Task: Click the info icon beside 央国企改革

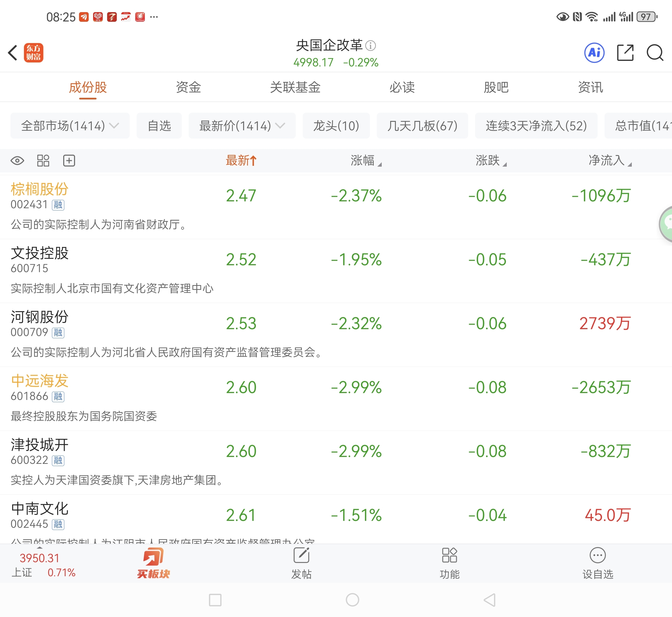Action: [370, 45]
